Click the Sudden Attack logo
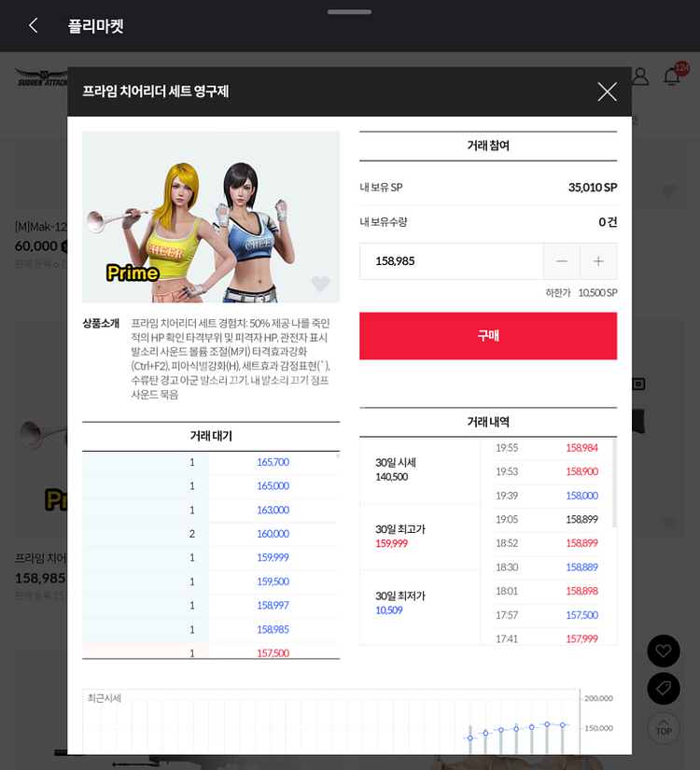 (x=42, y=77)
